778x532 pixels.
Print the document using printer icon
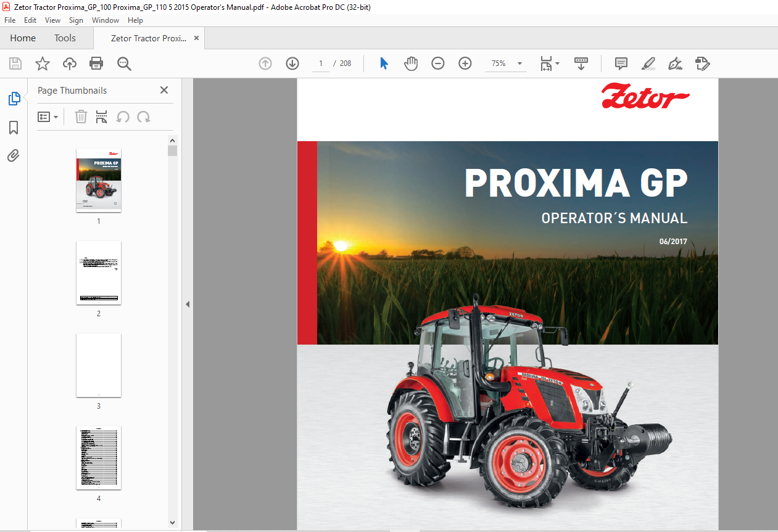[96, 63]
